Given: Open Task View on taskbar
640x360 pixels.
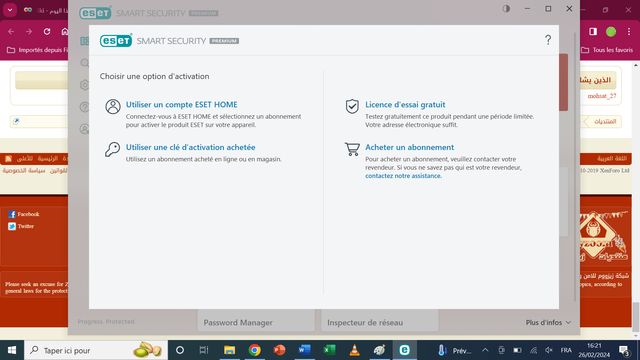Looking at the screenshot, I should pos(204,350).
